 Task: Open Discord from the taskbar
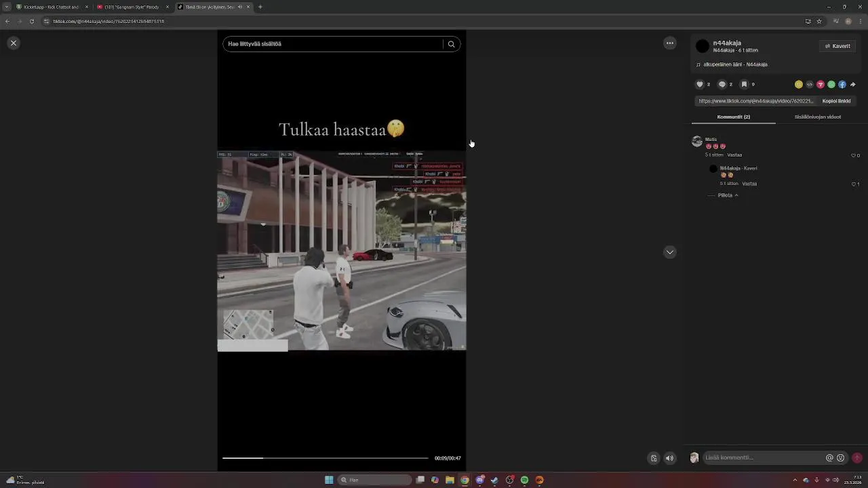pyautogui.click(x=479, y=480)
